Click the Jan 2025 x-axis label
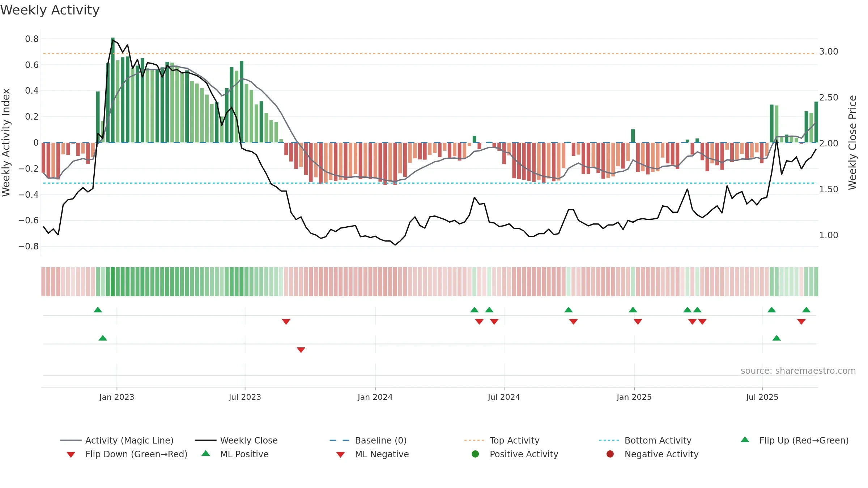 tap(634, 397)
